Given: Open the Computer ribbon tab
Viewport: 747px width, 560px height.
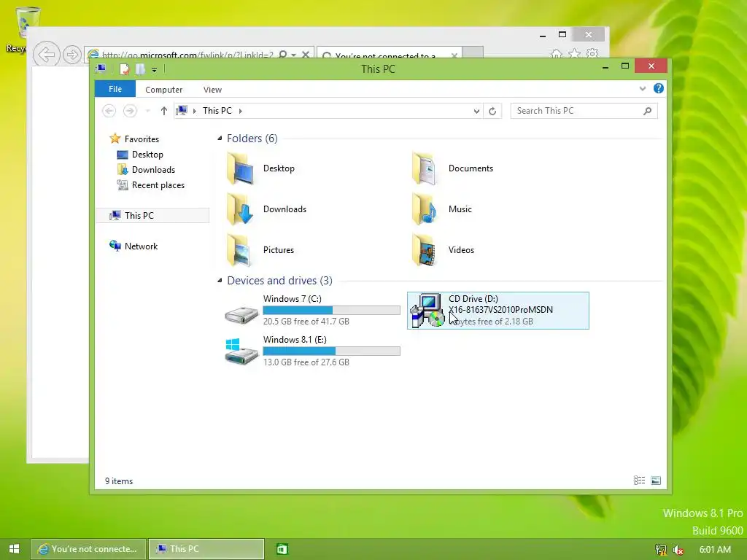Looking at the screenshot, I should tap(164, 90).
